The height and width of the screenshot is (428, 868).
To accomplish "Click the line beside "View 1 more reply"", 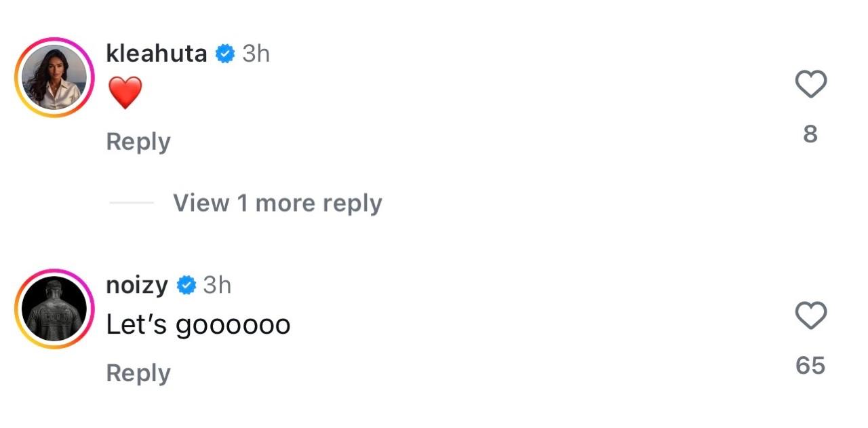I will [132, 203].
